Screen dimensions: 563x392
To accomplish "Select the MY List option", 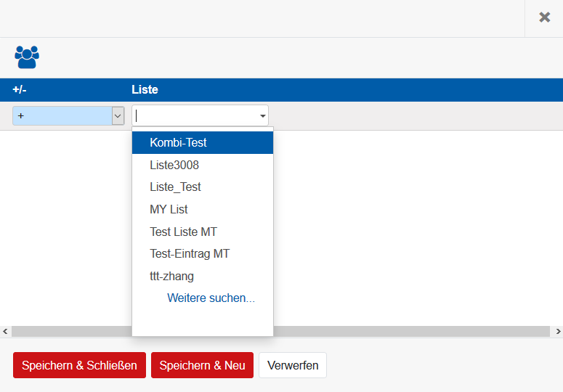I will point(169,209).
